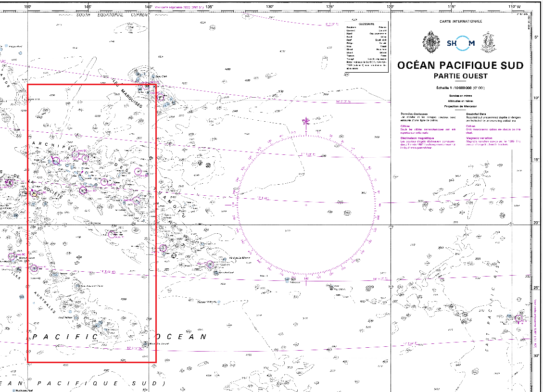Click the Échelle 1:10 000 000 scale text
Image resolution: width=543 pixels, height=392 pixels.
click(459, 88)
